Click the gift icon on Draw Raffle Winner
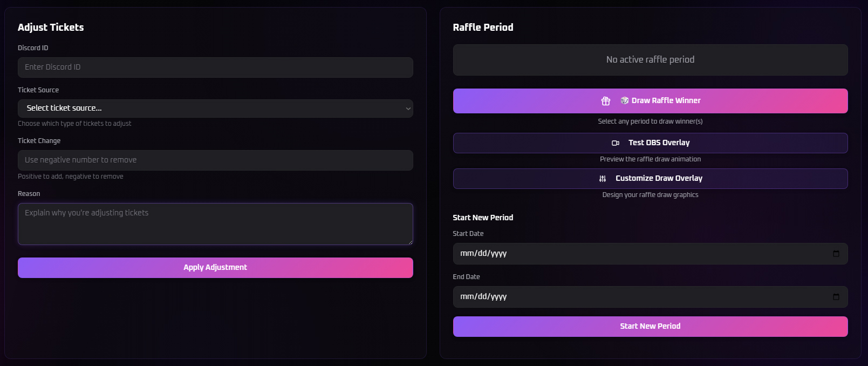Viewport: 868px width, 366px height. pos(605,100)
